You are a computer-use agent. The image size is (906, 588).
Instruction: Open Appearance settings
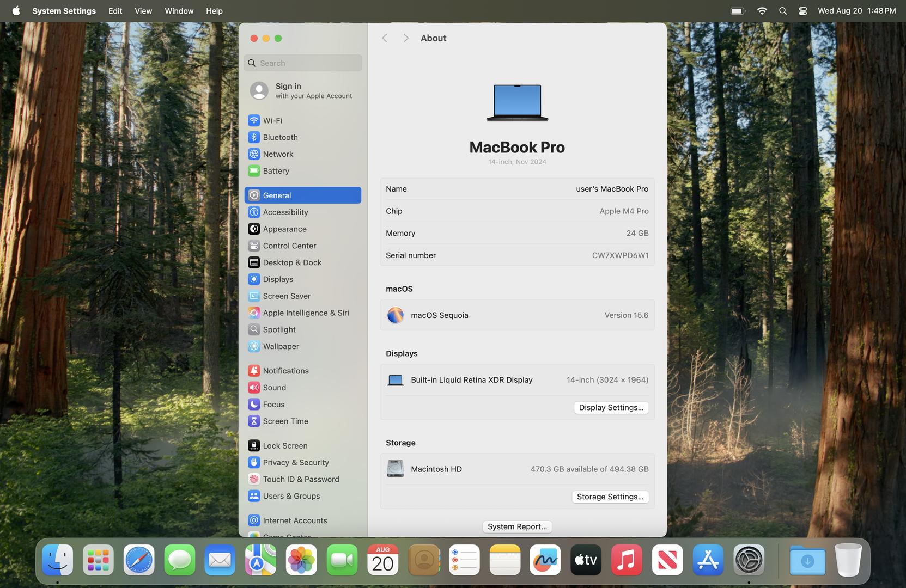302,229
